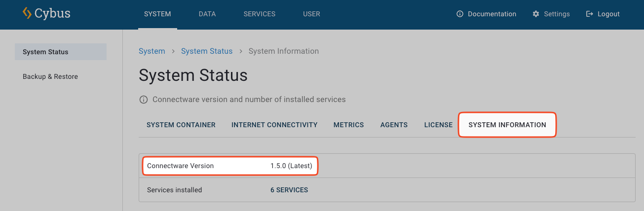Select the Agents tab

point(394,125)
